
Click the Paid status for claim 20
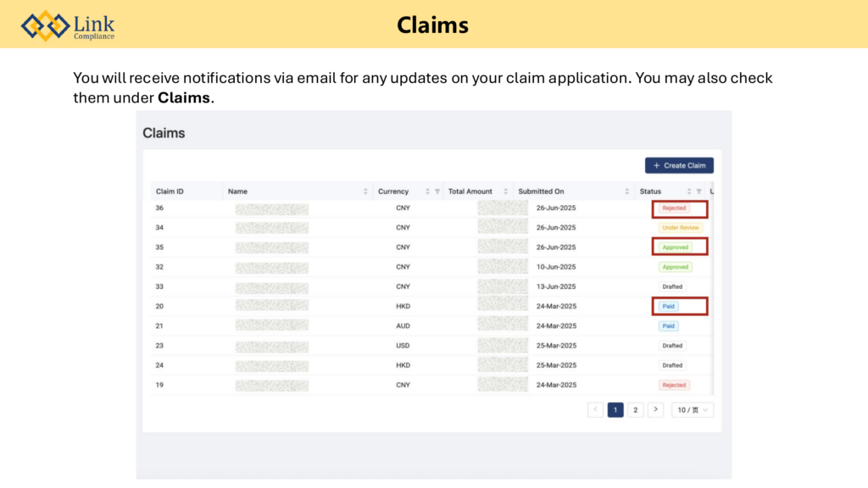(669, 306)
